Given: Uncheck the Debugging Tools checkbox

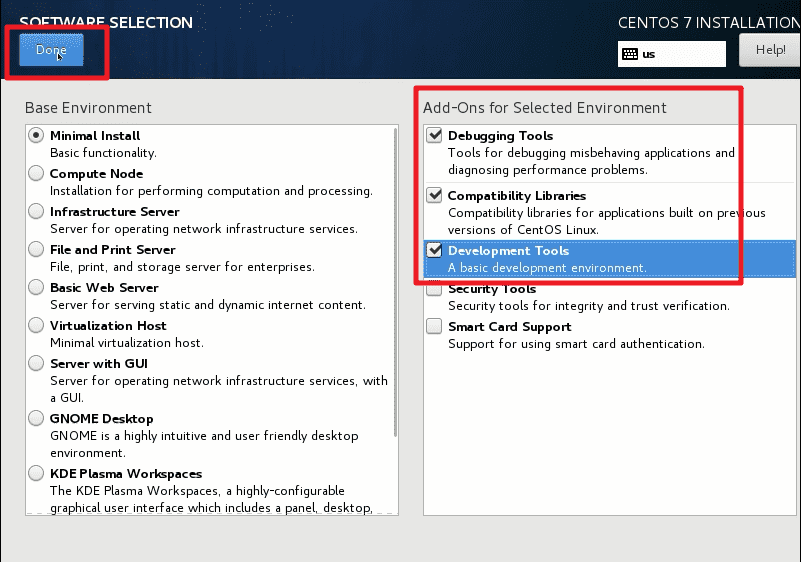Looking at the screenshot, I should (434, 135).
